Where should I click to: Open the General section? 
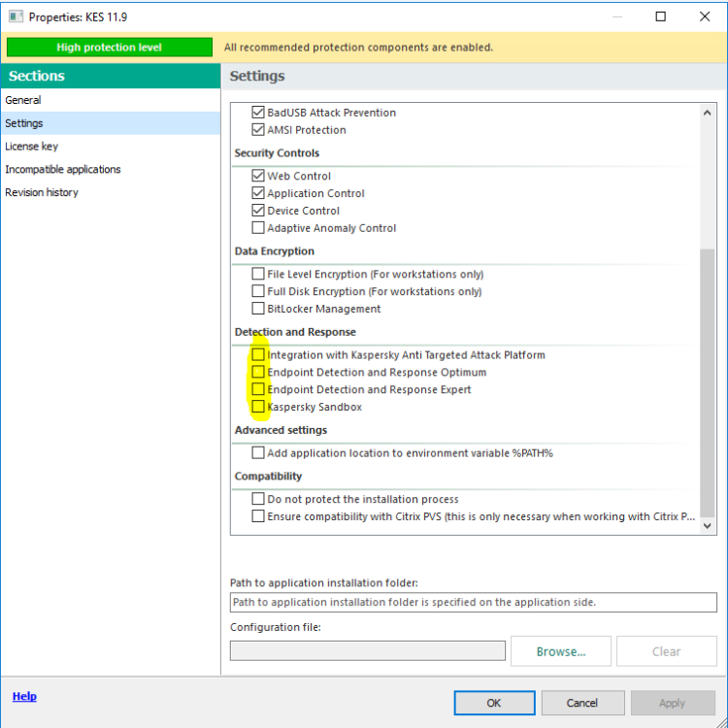(x=111, y=100)
